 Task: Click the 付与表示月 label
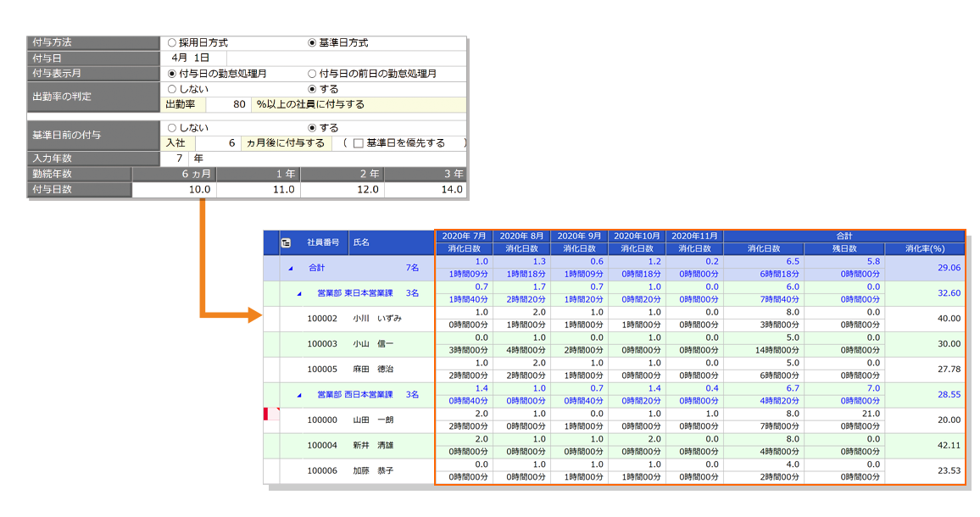[x=94, y=73]
